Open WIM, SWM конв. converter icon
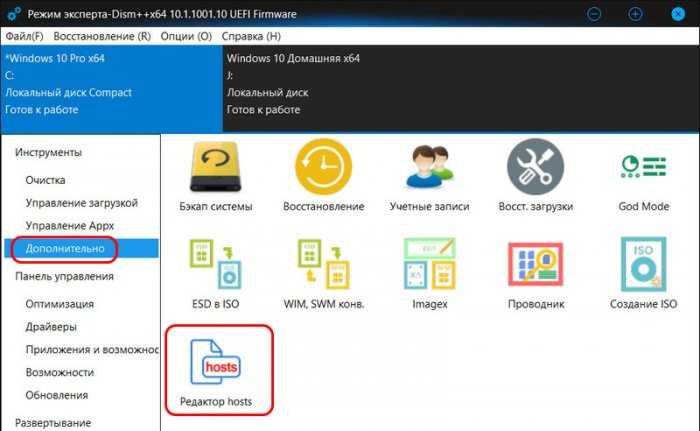 324,264
